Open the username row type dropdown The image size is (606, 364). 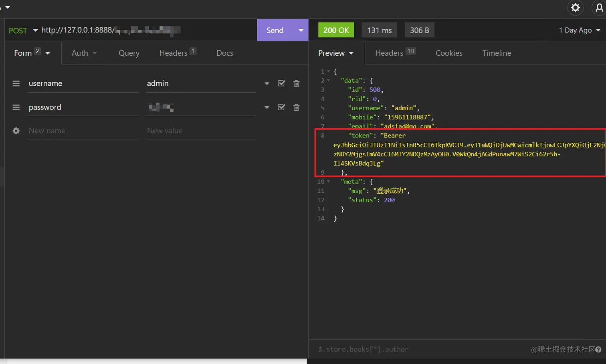[267, 83]
